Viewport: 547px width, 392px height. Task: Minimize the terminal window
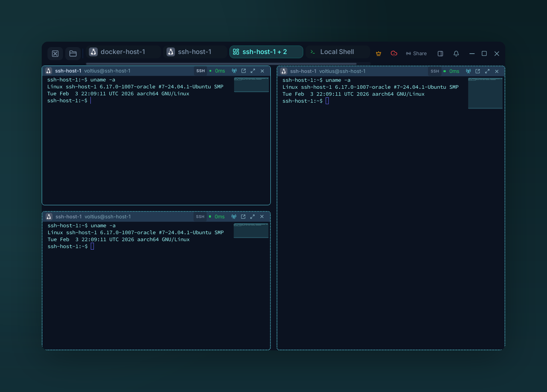point(472,54)
